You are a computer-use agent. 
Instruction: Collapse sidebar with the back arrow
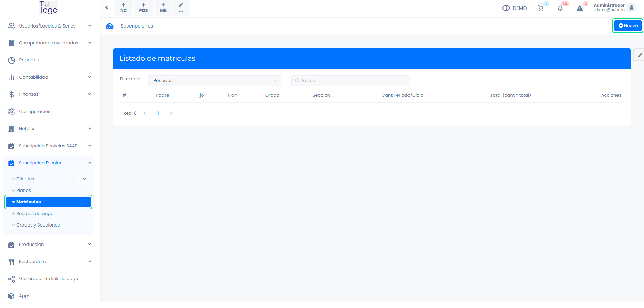coord(107,7)
